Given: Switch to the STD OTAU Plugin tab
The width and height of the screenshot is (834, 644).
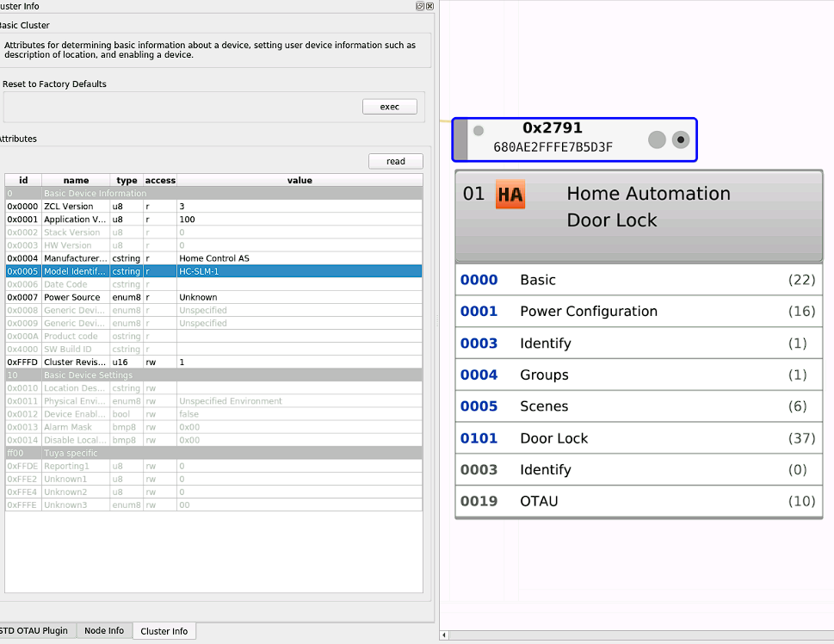Looking at the screenshot, I should [33, 630].
